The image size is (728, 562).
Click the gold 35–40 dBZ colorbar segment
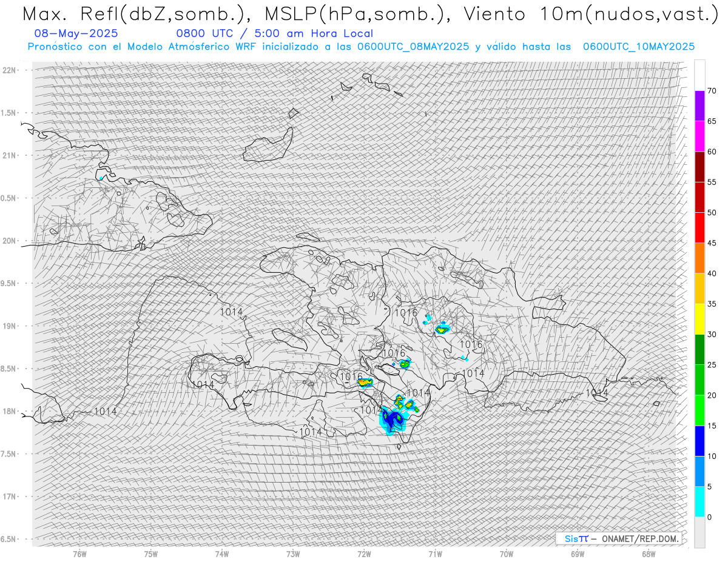699,289
